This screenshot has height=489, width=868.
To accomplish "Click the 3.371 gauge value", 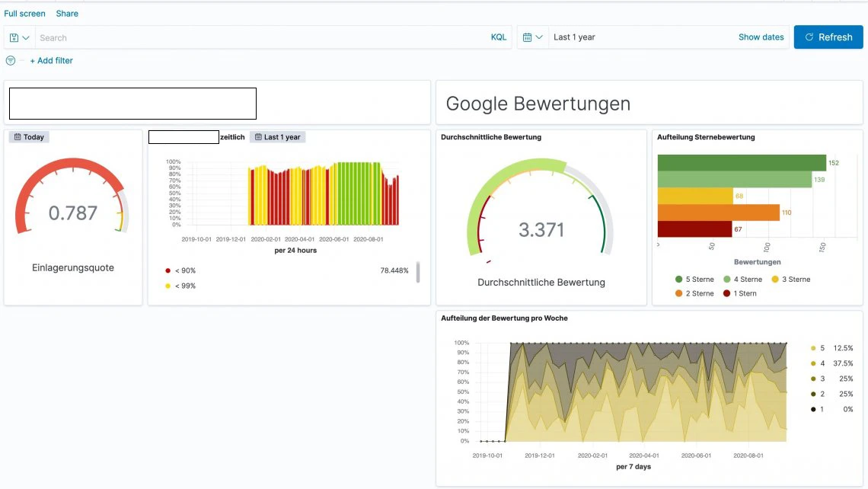I will coord(541,229).
